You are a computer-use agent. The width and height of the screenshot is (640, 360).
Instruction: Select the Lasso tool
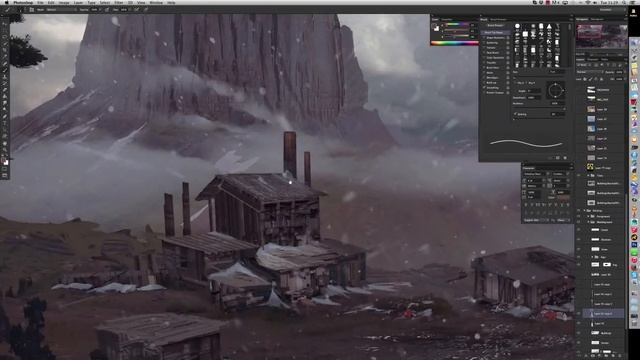click(x=5, y=37)
